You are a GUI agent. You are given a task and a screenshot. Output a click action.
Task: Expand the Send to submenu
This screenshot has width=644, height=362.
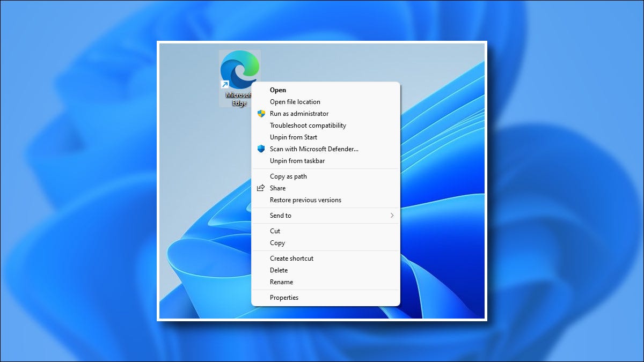[280, 215]
